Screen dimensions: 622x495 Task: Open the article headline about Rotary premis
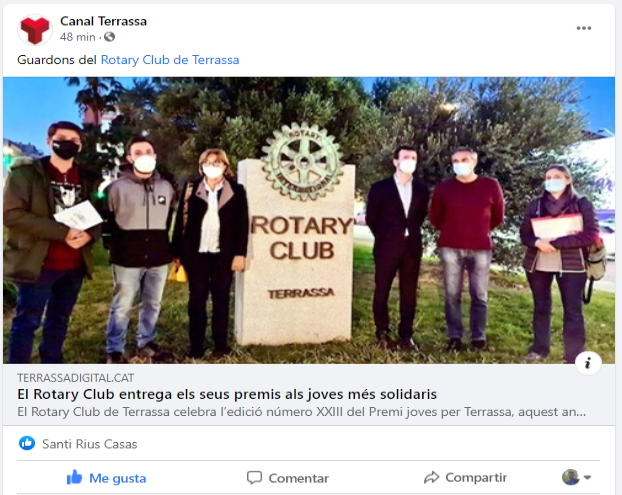coord(227,394)
